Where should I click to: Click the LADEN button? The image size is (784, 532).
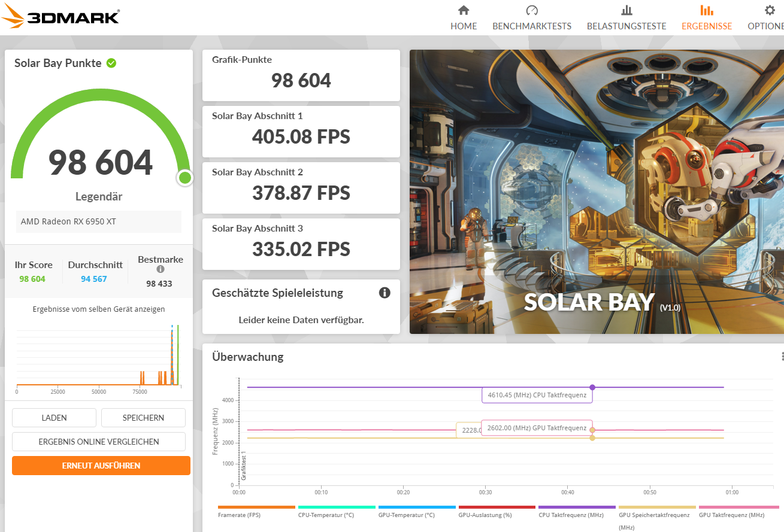click(x=54, y=418)
